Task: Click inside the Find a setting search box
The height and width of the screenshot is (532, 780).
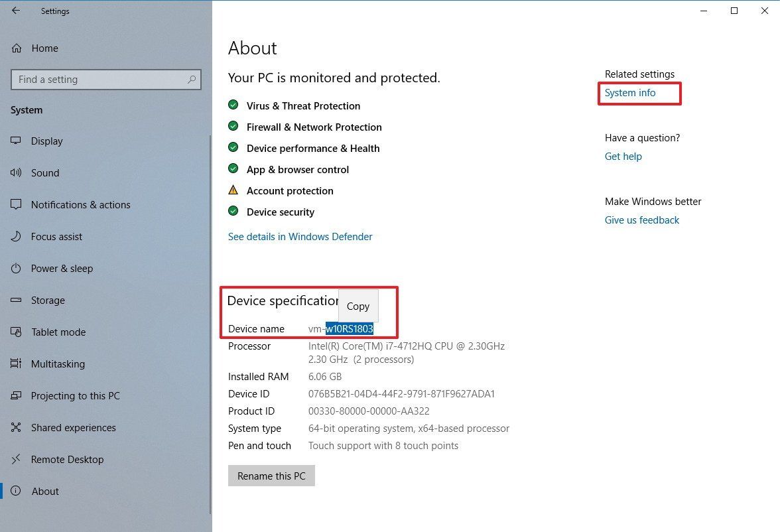Action: pos(105,79)
